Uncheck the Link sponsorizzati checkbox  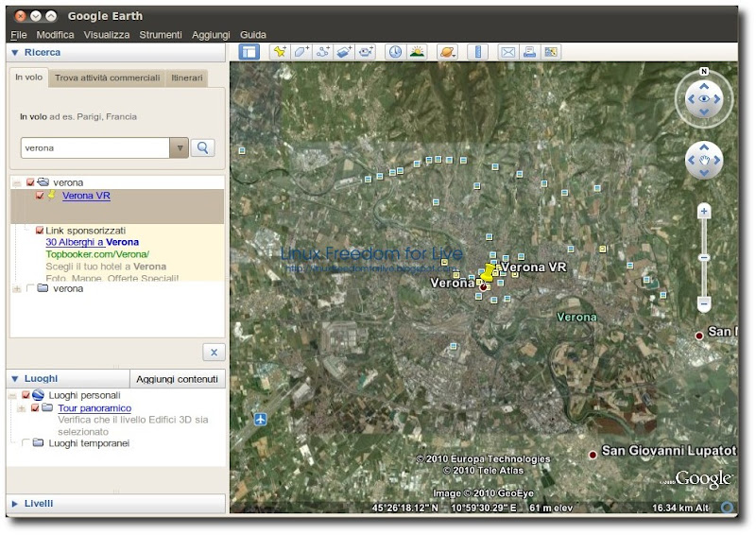pyautogui.click(x=40, y=230)
